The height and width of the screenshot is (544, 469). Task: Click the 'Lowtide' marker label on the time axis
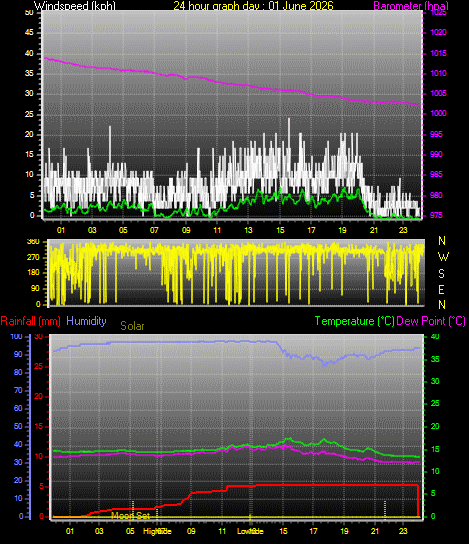pos(250,531)
